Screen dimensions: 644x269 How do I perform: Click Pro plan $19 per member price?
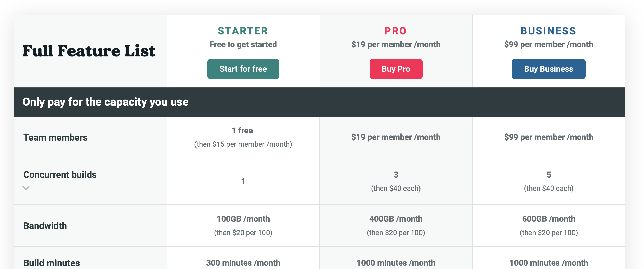click(x=396, y=44)
